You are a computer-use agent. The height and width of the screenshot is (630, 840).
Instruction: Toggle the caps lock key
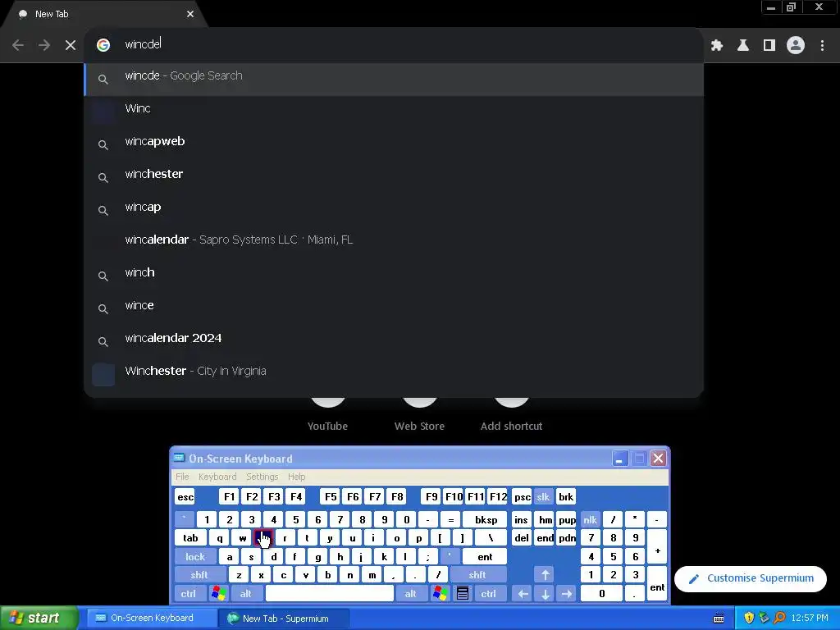pos(195,557)
